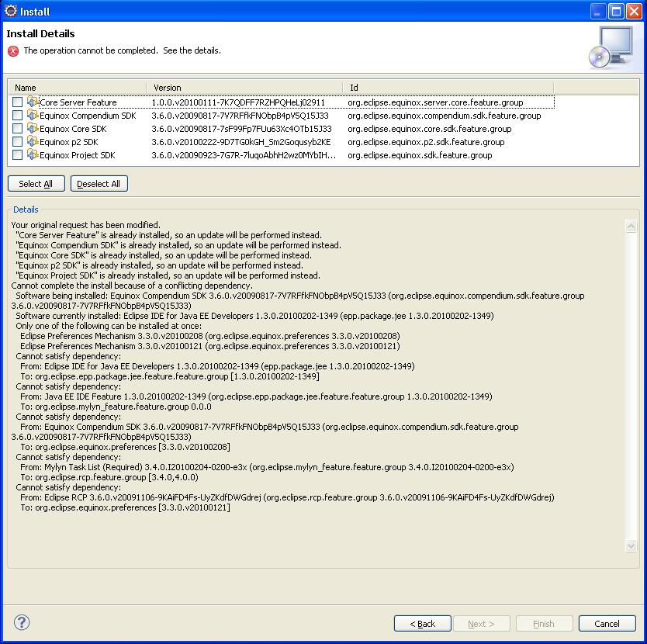Click id org.eclipse.equinox.p2.sdk.feature.group
647x644 pixels.
(x=426, y=142)
